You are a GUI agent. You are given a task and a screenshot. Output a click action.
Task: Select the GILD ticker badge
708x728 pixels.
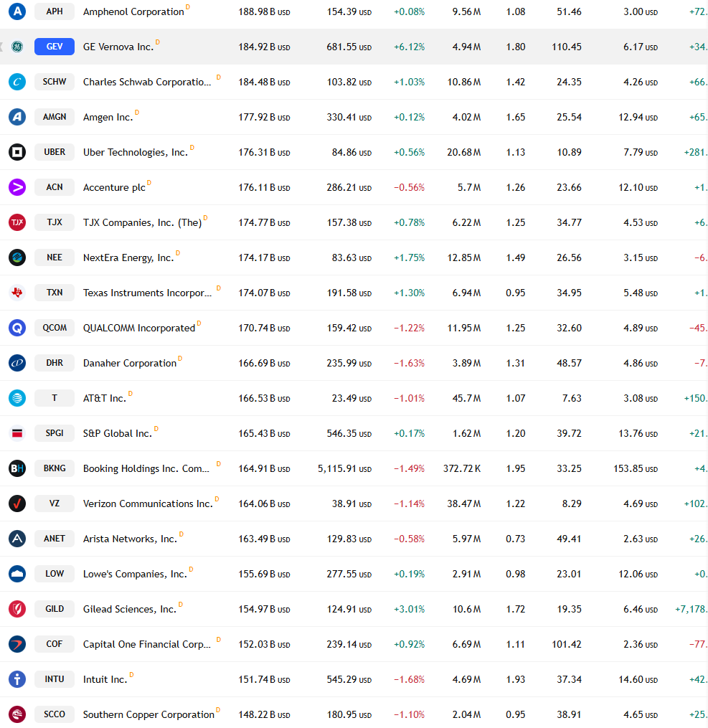(55, 609)
